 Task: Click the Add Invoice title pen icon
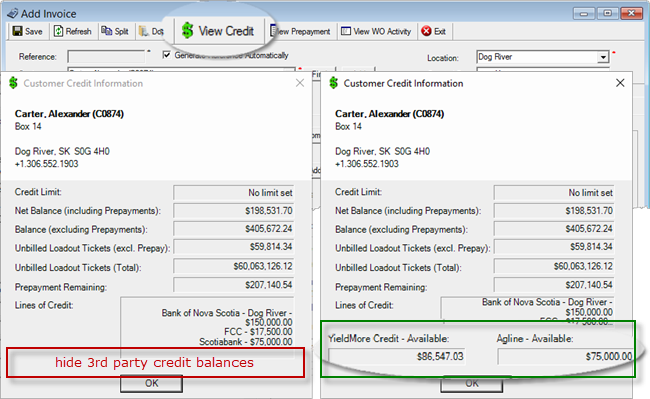(x=13, y=13)
